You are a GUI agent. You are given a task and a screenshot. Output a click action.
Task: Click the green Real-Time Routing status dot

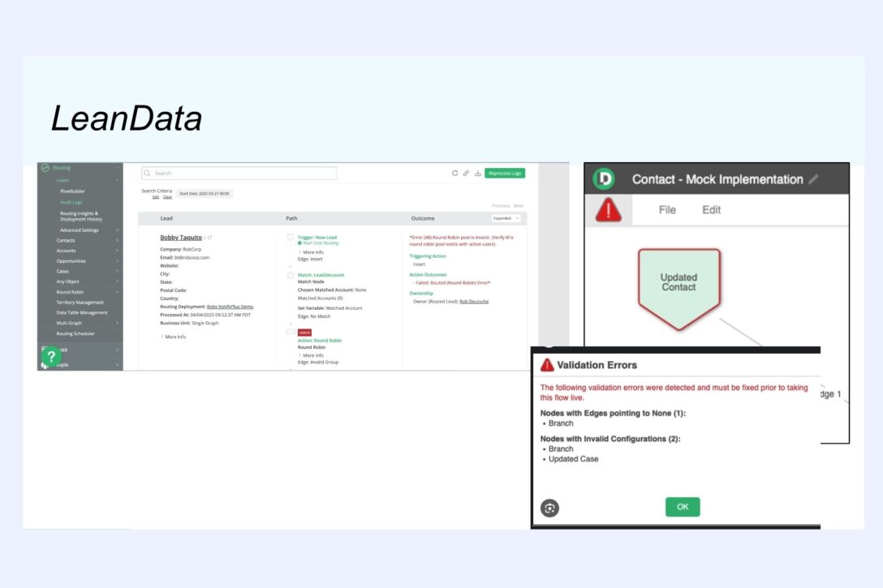(299, 243)
